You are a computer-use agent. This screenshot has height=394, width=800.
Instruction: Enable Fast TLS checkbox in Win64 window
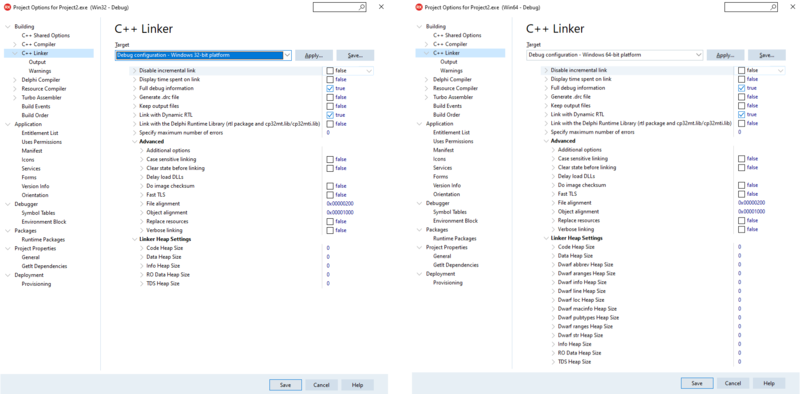tap(742, 194)
